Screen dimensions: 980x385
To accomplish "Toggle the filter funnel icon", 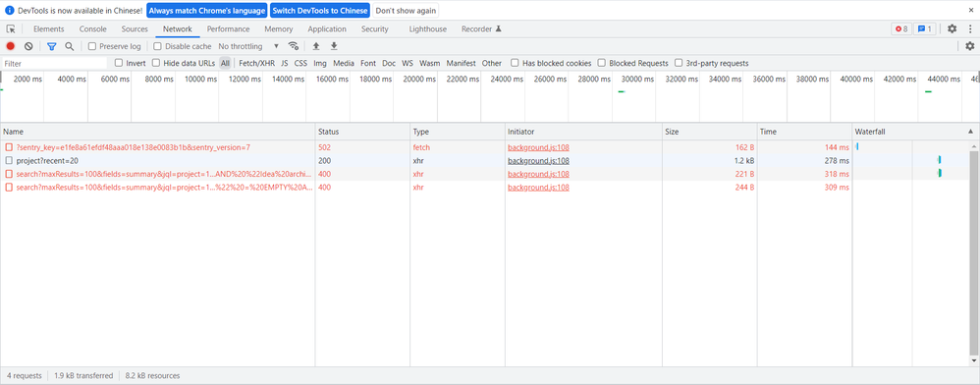I will click(x=52, y=46).
